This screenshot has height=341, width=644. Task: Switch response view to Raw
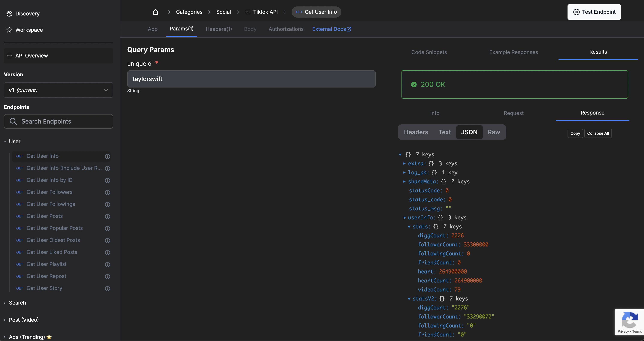tap(494, 132)
